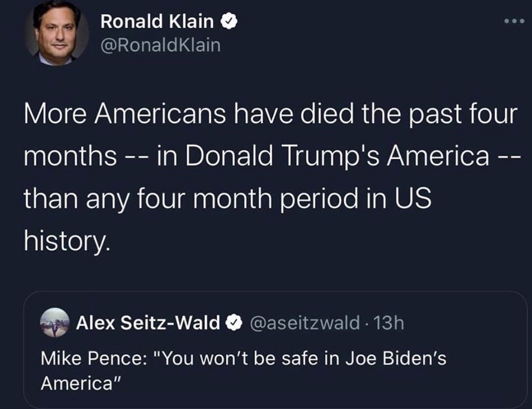Click the @aseitzwald handle

coord(304,322)
